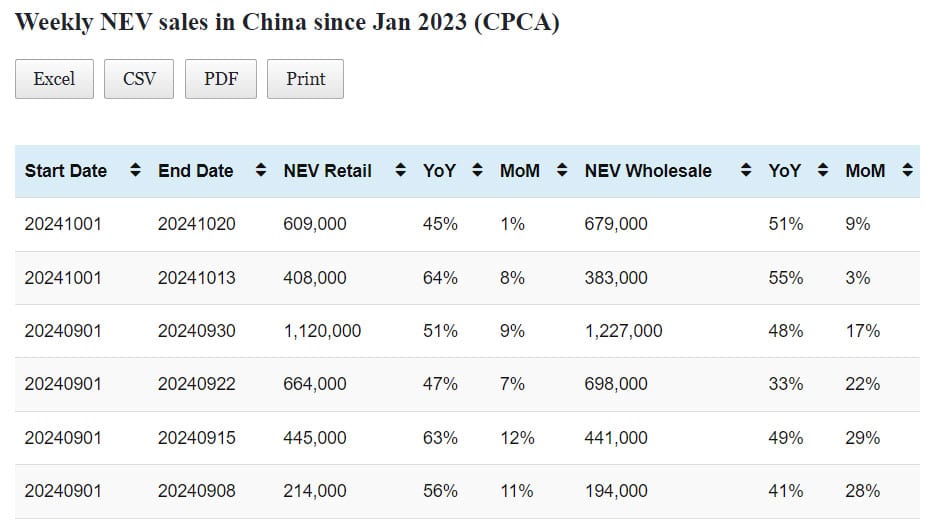Click sort arrows for the retail MoM column

(x=562, y=171)
